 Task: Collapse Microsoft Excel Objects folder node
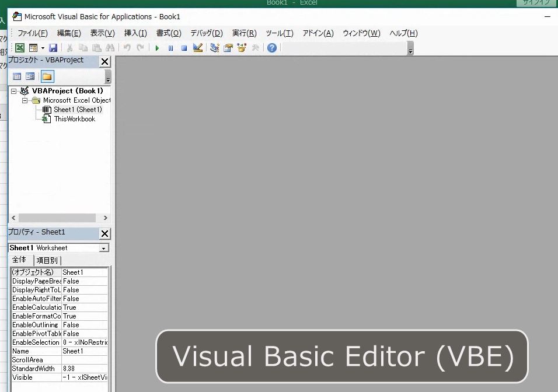pos(25,100)
